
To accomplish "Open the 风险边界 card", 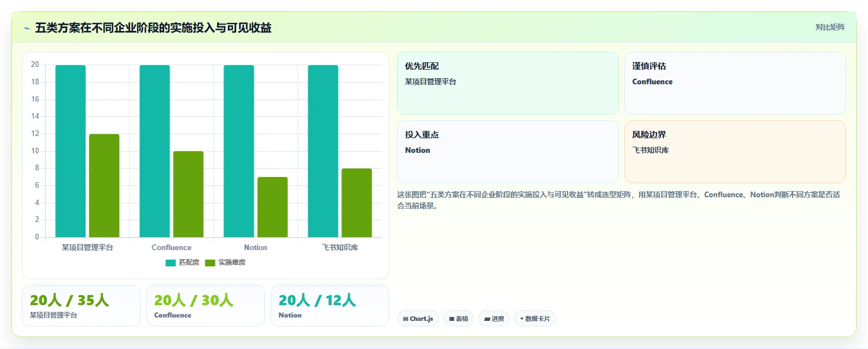I will click(735, 152).
